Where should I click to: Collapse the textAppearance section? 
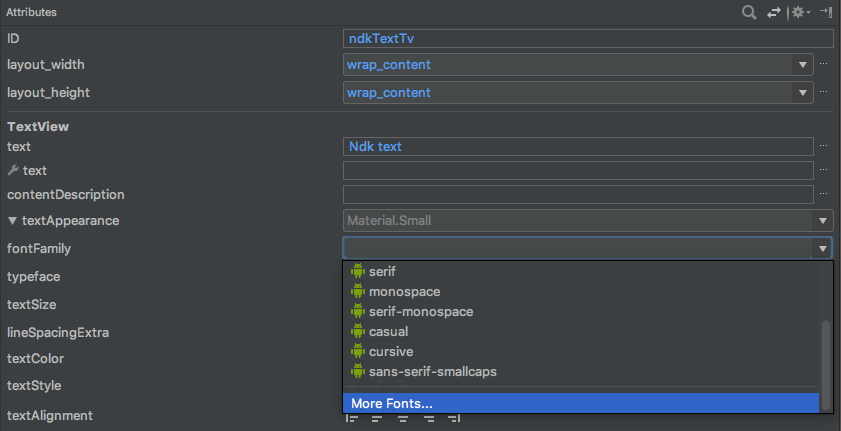coord(12,221)
